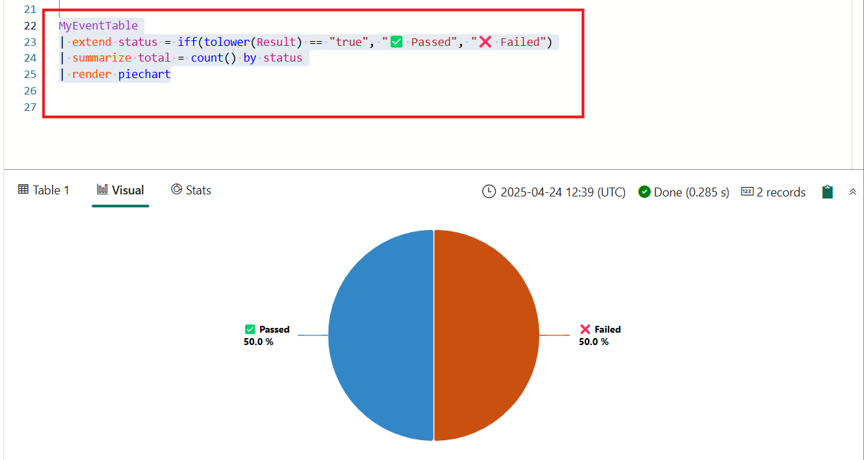The image size is (868, 460).
Task: Click the tolower function in line 23
Action: (227, 42)
